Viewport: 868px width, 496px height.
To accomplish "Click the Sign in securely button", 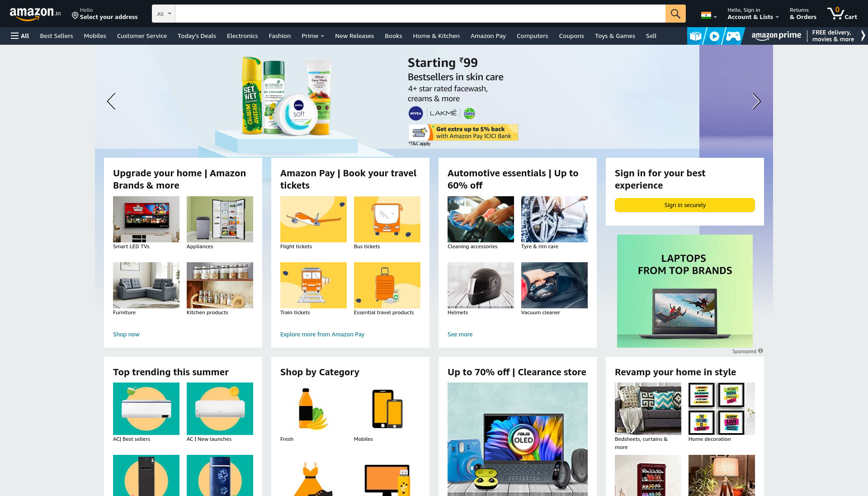I will coord(685,205).
